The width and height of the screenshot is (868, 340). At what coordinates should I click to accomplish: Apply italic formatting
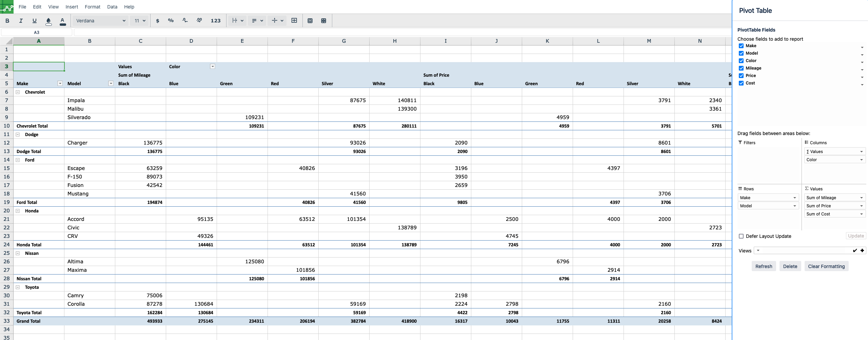coord(21,21)
